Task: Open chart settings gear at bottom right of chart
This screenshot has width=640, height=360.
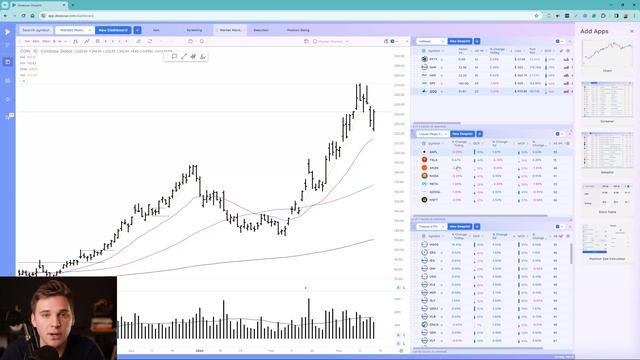Action: click(x=401, y=351)
